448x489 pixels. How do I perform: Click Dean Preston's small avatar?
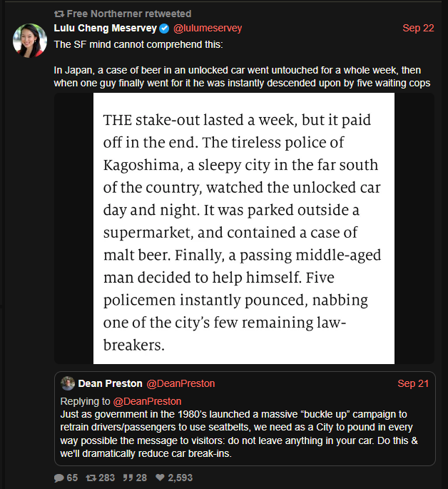click(68, 383)
